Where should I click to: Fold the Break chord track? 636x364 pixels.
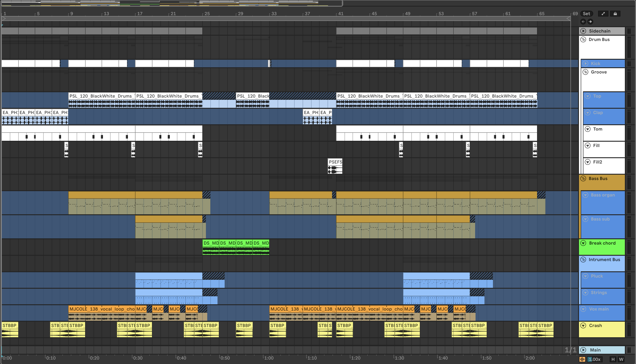point(583,243)
